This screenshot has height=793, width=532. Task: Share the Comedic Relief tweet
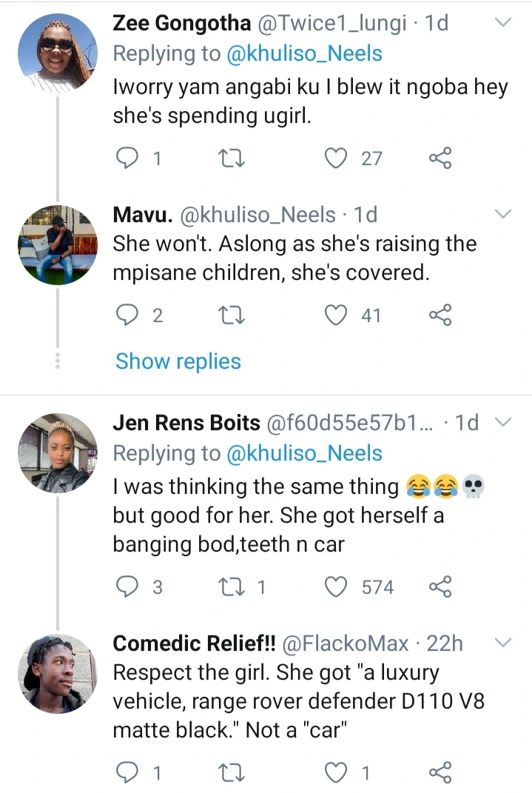pos(440,773)
